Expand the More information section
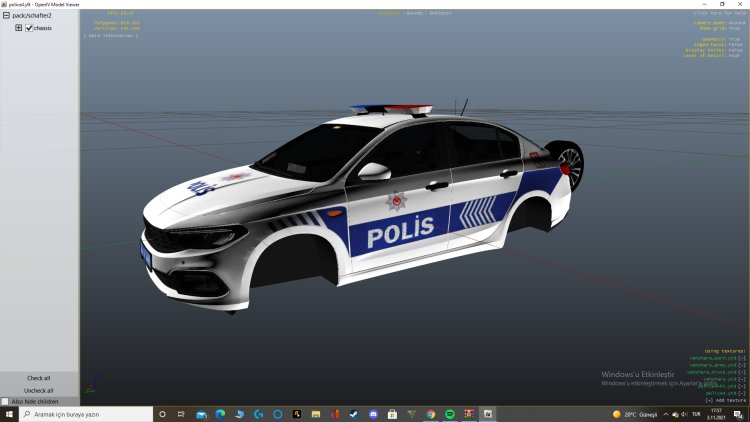This screenshot has width=750, height=422. [x=111, y=35]
